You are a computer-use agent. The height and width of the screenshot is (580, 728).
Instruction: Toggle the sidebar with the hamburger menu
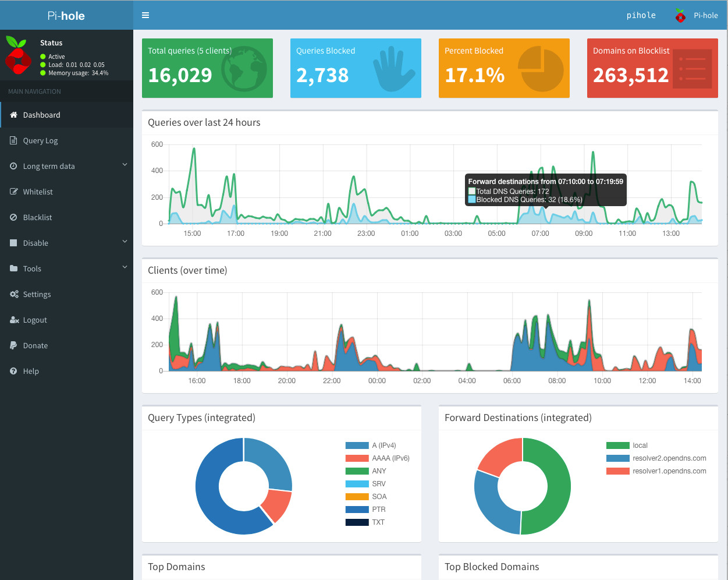click(145, 15)
